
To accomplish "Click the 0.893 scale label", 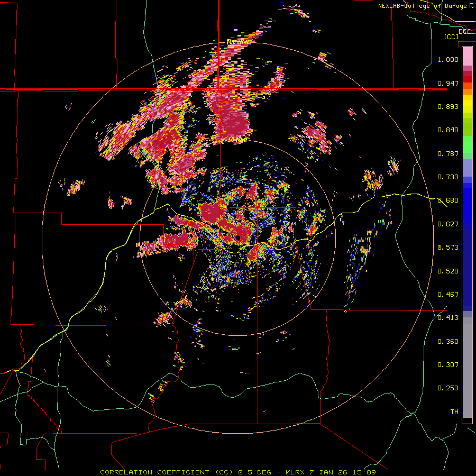I will [448, 106].
